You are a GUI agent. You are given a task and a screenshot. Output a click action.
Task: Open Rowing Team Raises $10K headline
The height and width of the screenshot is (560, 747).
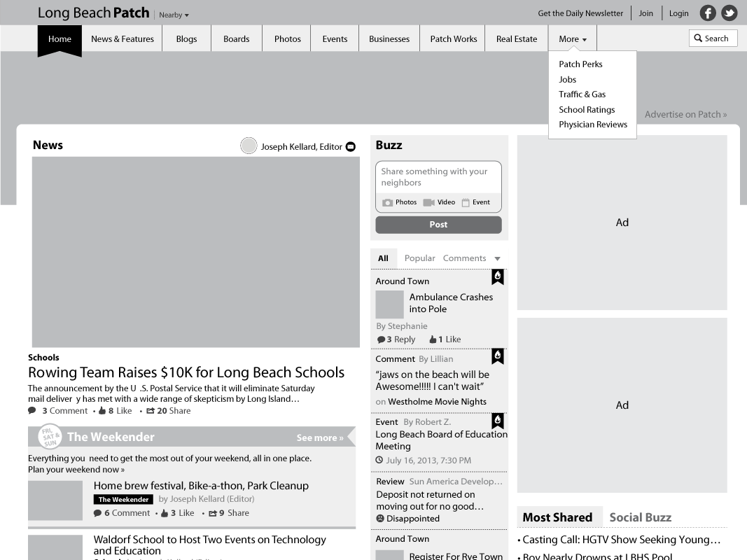pyautogui.click(x=186, y=372)
